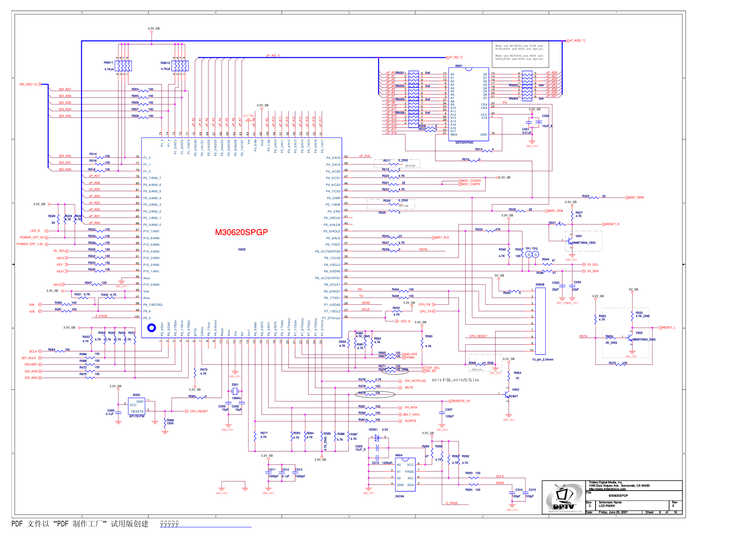Viewport: 756px width, 534px height.
Task: Select the POWER_OFF_5V port label
Action: coord(32,237)
